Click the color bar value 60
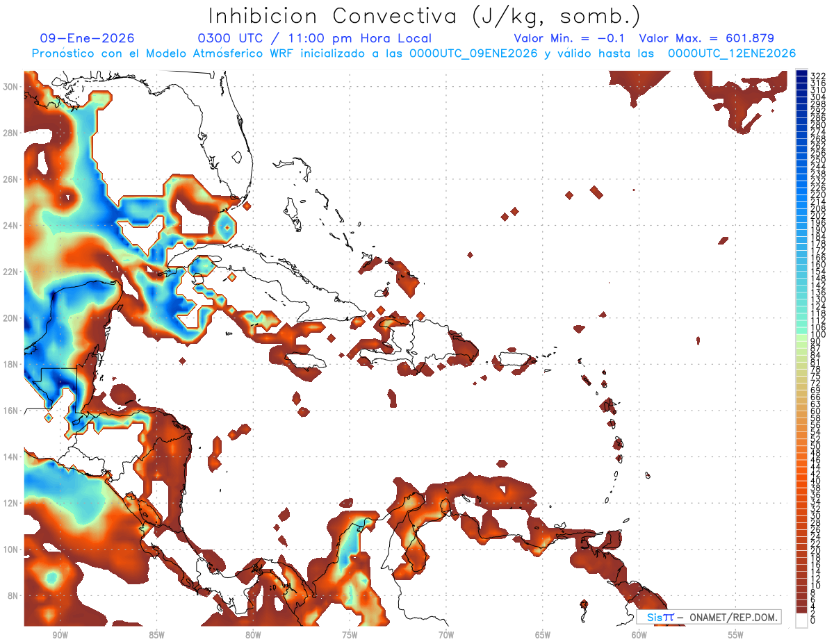834x644 pixels. tap(817, 411)
